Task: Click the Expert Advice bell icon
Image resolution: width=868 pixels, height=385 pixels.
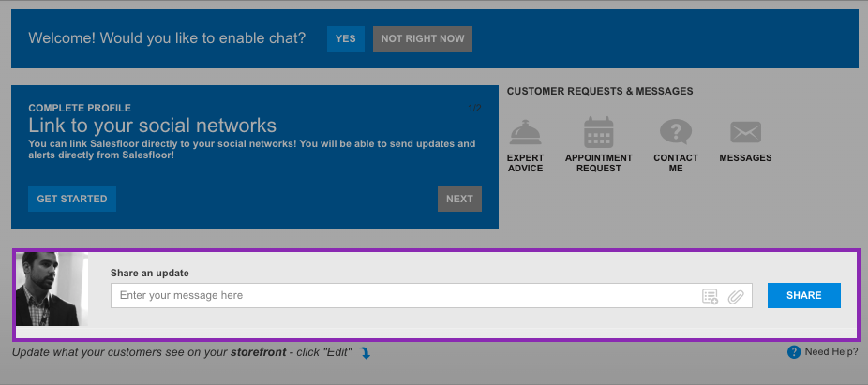Action: click(525, 132)
